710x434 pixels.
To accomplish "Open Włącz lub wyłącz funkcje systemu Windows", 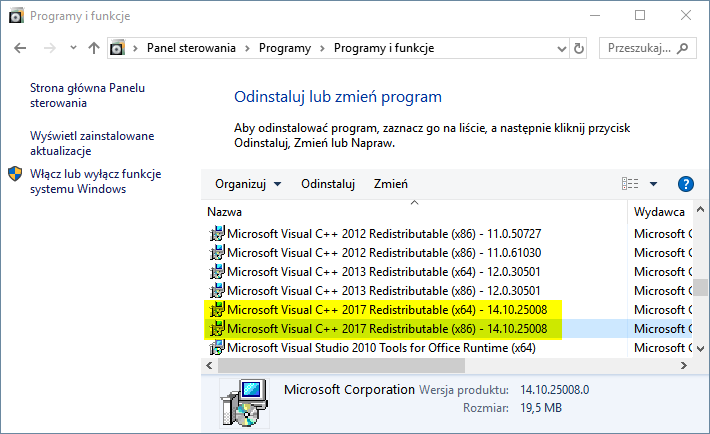I will click(x=96, y=181).
